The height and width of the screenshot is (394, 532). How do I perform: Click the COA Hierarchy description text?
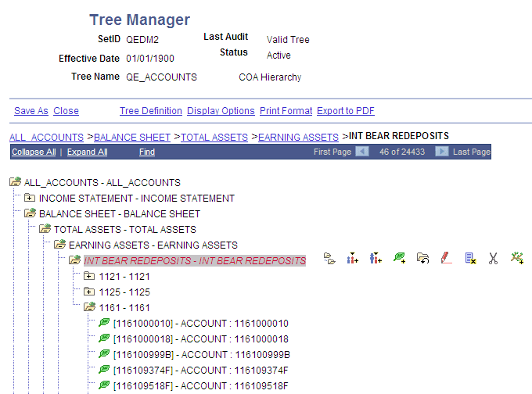point(270,77)
